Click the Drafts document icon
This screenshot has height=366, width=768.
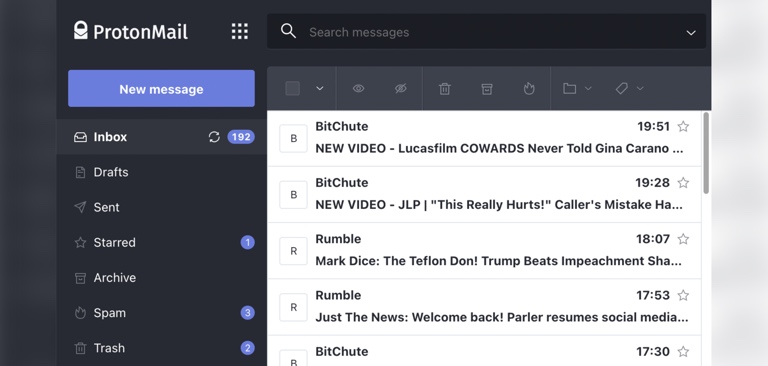[80, 172]
